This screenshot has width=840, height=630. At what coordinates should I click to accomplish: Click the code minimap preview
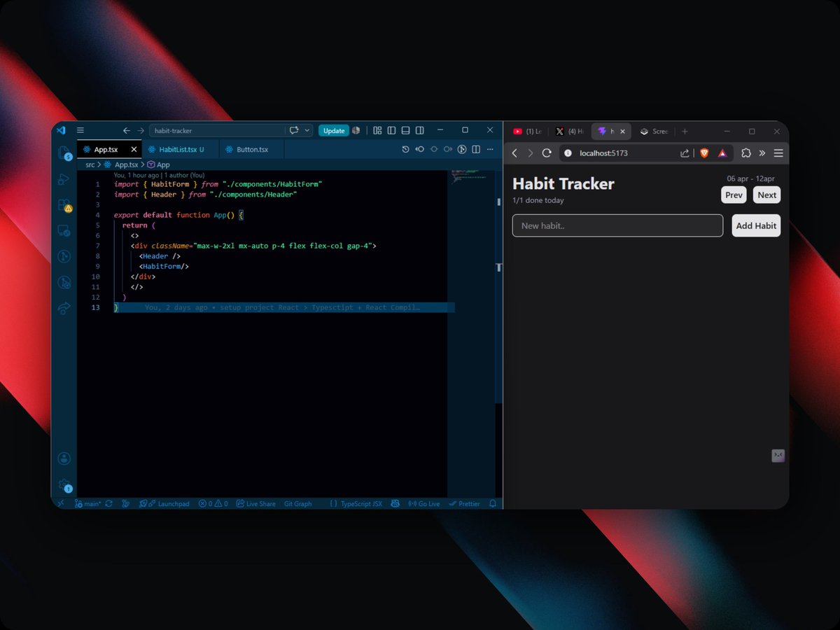(x=470, y=175)
